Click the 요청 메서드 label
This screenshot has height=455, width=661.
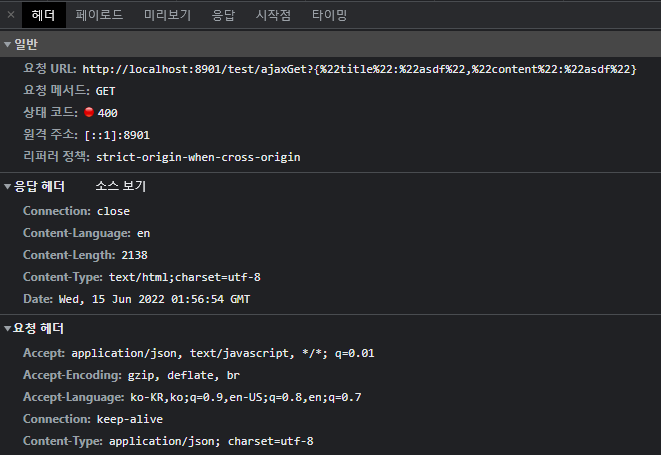56,91
